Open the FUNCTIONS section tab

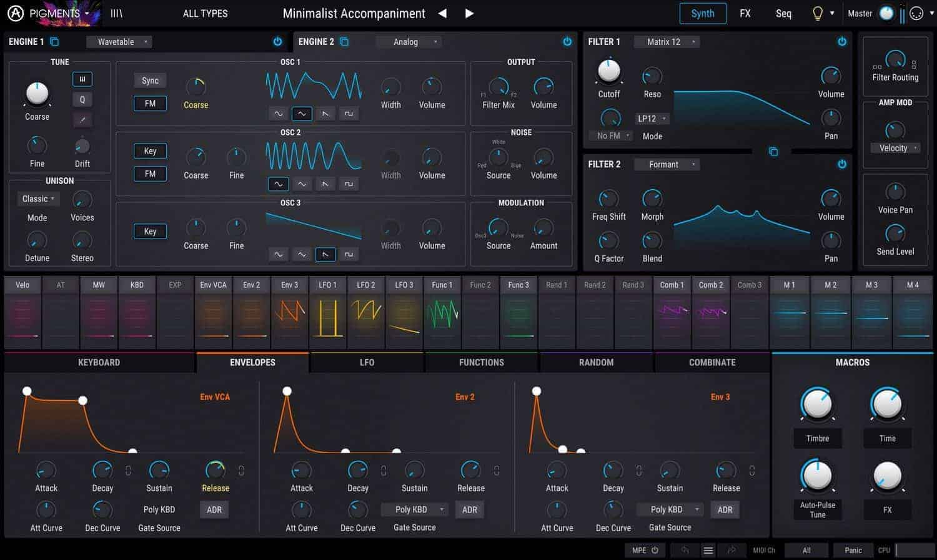(481, 362)
